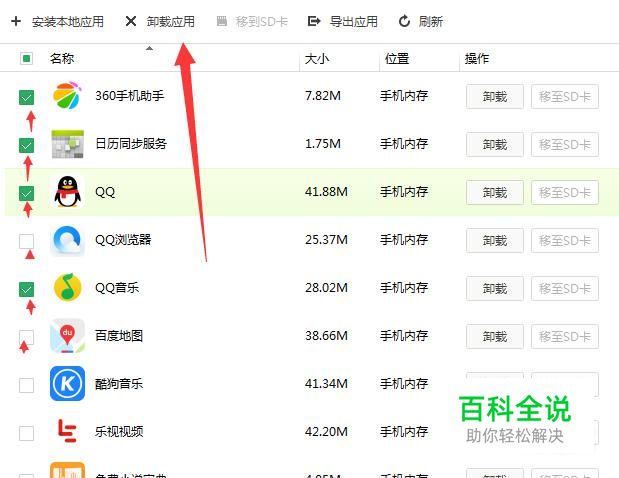Image resolution: width=619 pixels, height=478 pixels.
Task: Sort by the 大小 column header
Action: (317, 59)
